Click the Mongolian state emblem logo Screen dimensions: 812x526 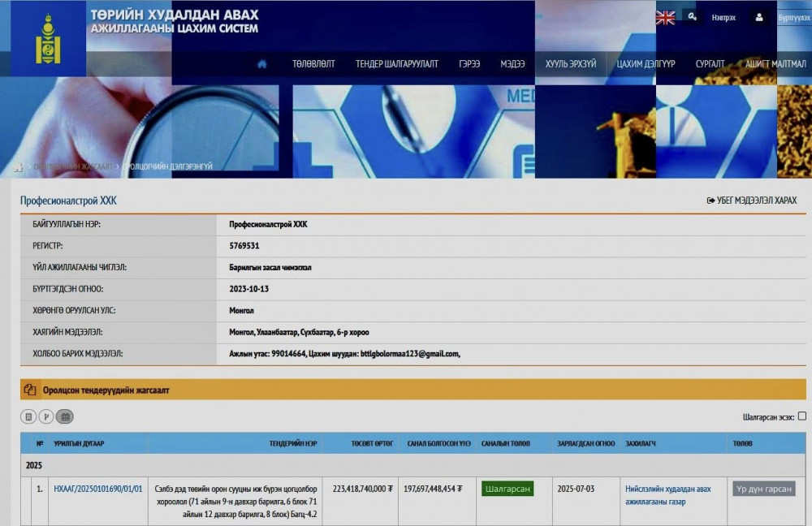pos(48,39)
